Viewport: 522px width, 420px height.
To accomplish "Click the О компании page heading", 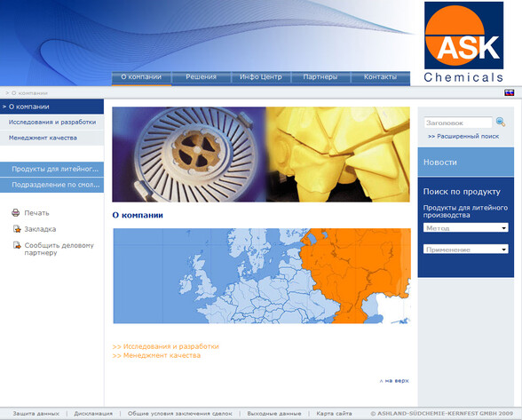I will tap(138, 215).
